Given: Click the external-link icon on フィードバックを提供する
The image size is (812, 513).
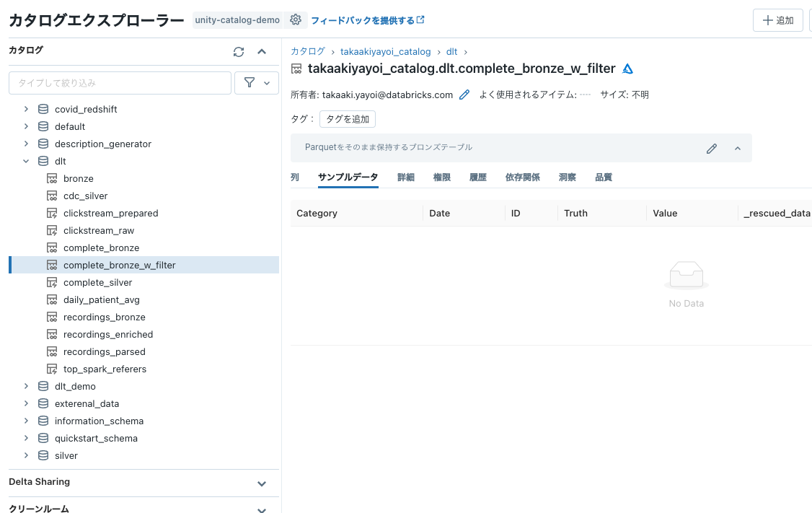Looking at the screenshot, I should click(420, 19).
